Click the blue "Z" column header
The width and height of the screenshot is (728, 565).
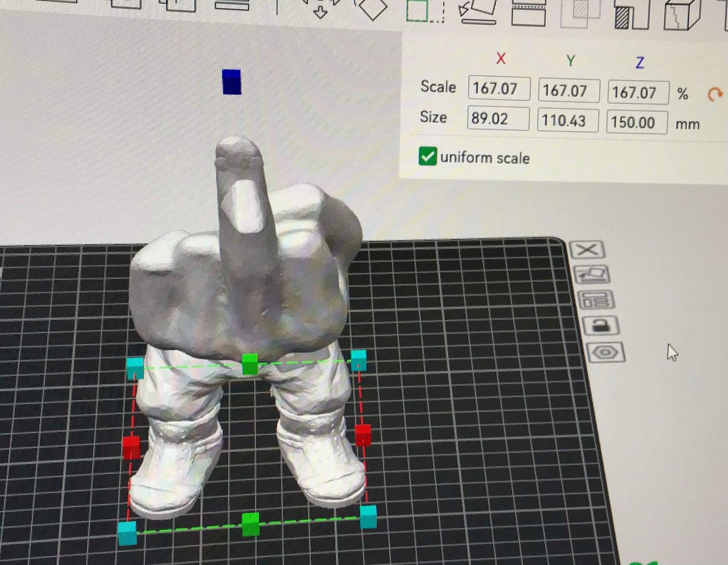(640, 63)
